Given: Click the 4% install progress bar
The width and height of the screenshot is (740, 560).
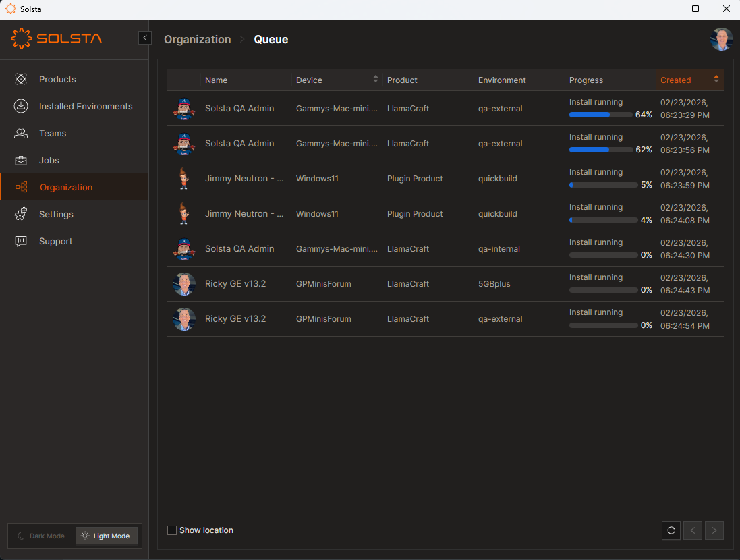Looking at the screenshot, I should click(603, 220).
